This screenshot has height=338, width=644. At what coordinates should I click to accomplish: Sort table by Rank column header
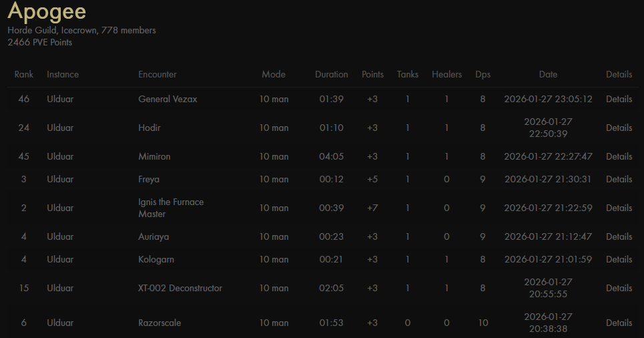(x=24, y=74)
